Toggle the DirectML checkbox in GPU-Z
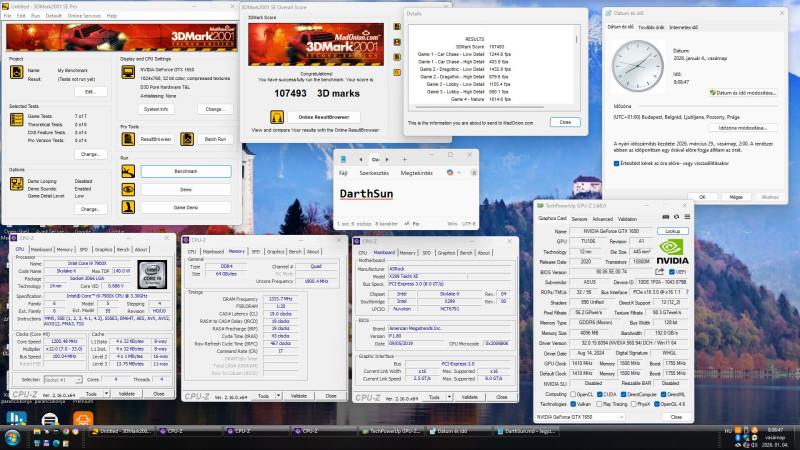 point(663,394)
